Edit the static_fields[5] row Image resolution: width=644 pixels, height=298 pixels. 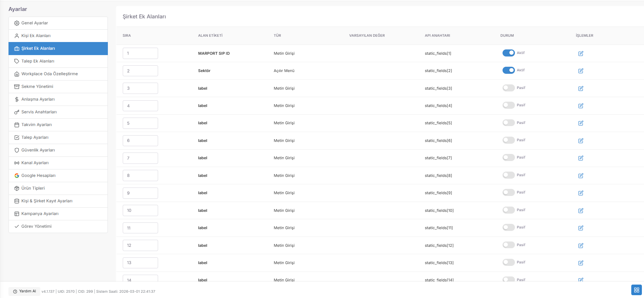[x=581, y=123]
